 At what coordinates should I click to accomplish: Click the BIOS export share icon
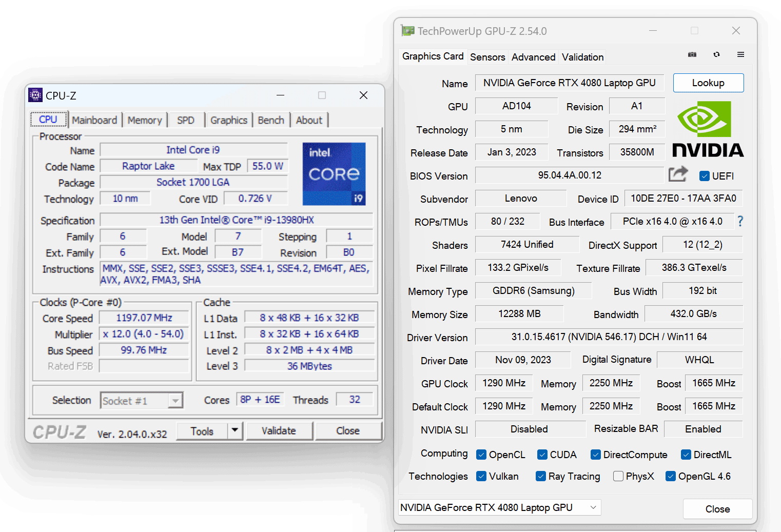[678, 174]
